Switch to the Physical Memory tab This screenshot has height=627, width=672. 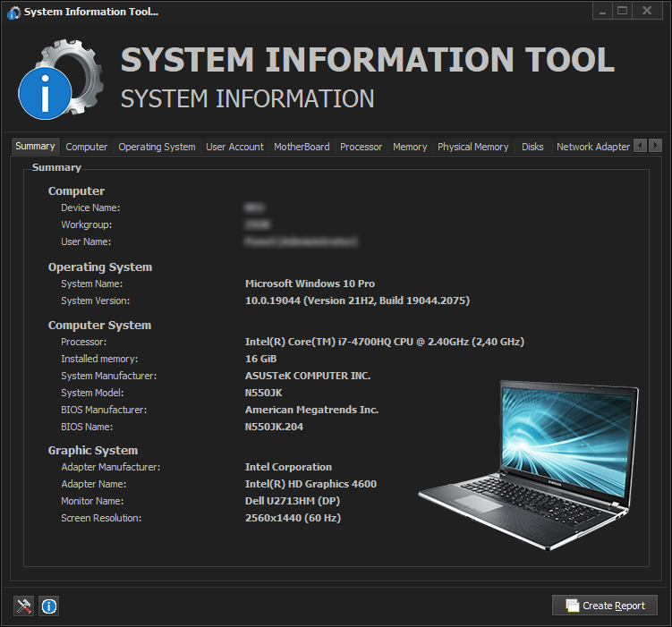point(472,147)
